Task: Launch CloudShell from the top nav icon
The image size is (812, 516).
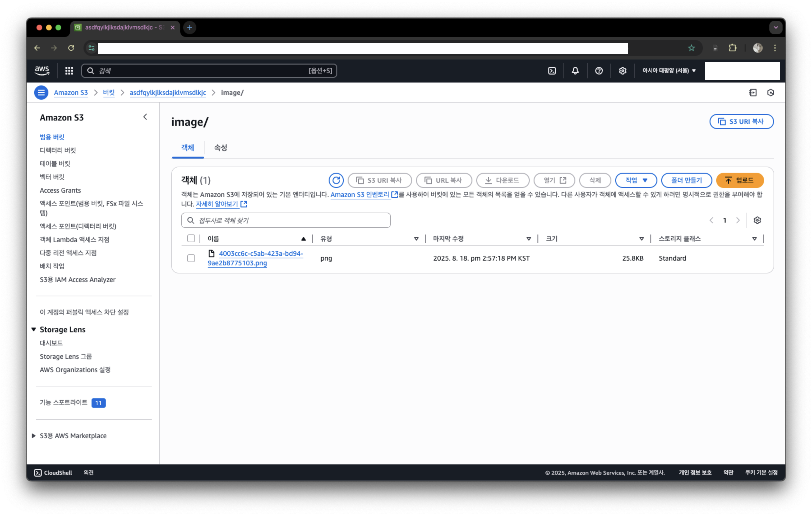Action: coord(552,70)
